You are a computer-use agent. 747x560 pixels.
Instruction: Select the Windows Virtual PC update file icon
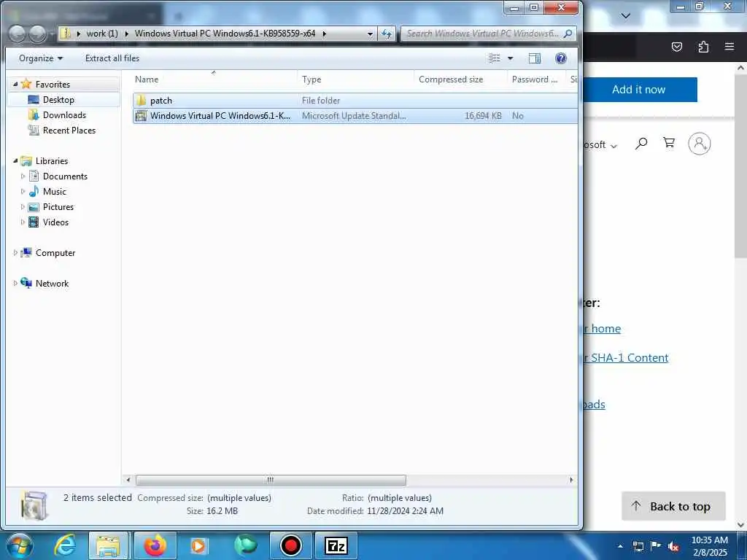141,116
